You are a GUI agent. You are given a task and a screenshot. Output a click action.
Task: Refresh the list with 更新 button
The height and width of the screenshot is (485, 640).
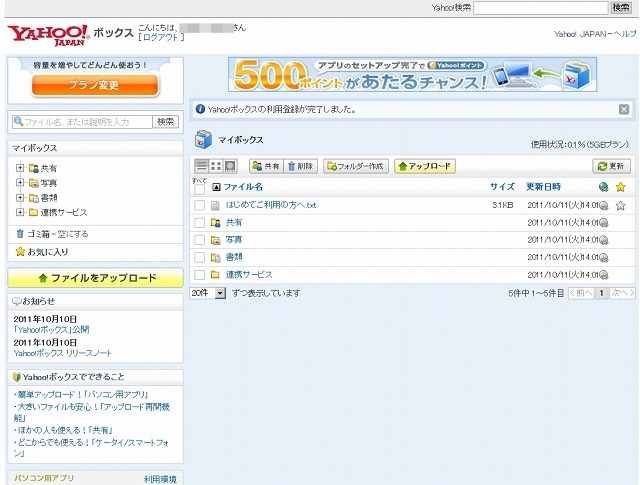[x=611, y=166]
